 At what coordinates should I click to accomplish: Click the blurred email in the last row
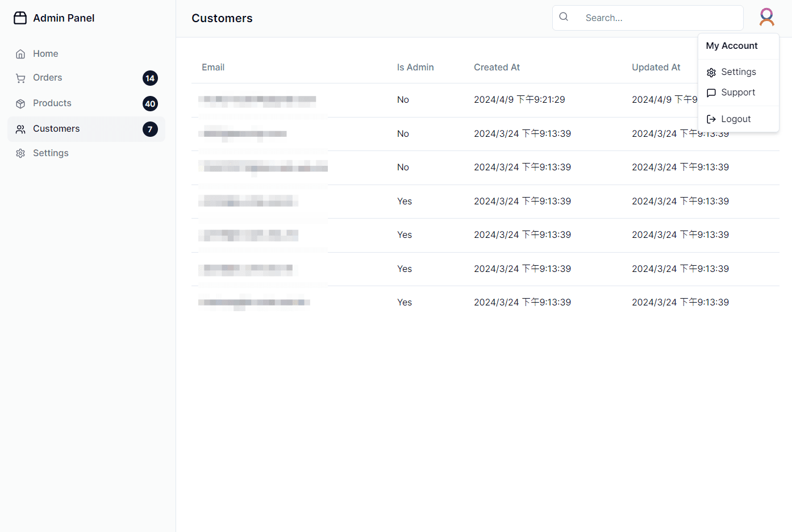(255, 303)
